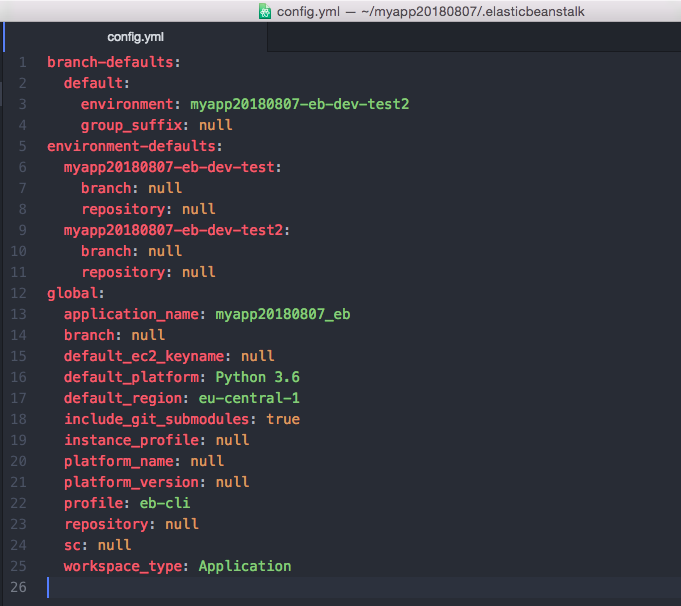The width and height of the screenshot is (681, 606).
Task: Click 'repository' key on line 8
Action: [123, 209]
